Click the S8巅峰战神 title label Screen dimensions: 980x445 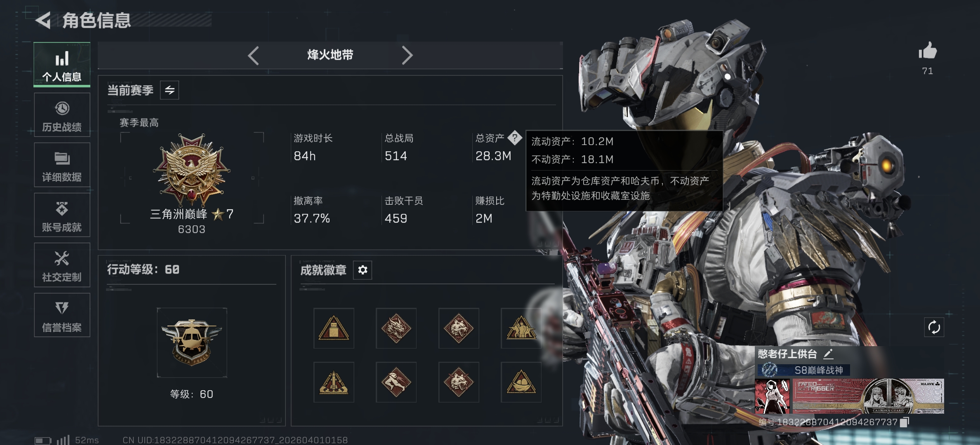pyautogui.click(x=819, y=370)
